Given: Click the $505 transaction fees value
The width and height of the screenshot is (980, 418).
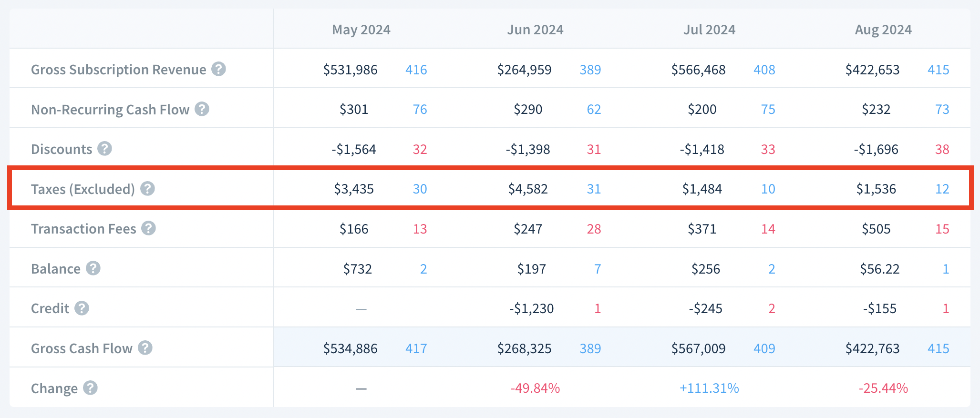Looking at the screenshot, I should click(x=876, y=229).
